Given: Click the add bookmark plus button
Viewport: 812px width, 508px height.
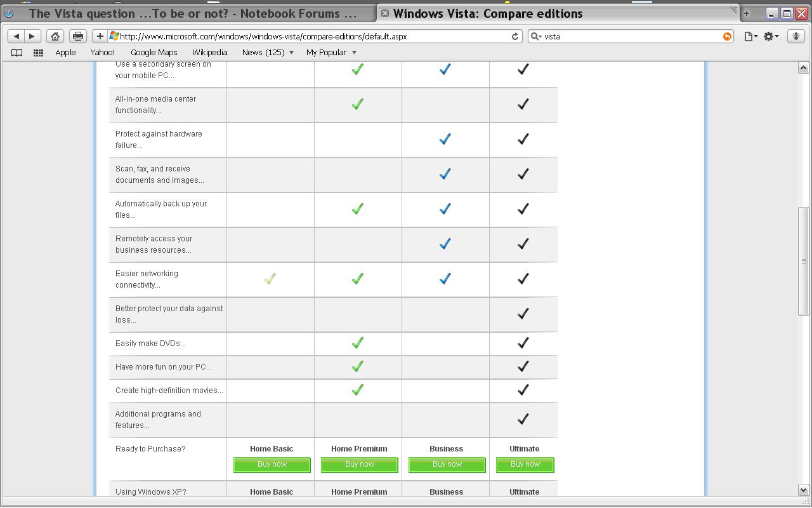Looking at the screenshot, I should pos(100,36).
